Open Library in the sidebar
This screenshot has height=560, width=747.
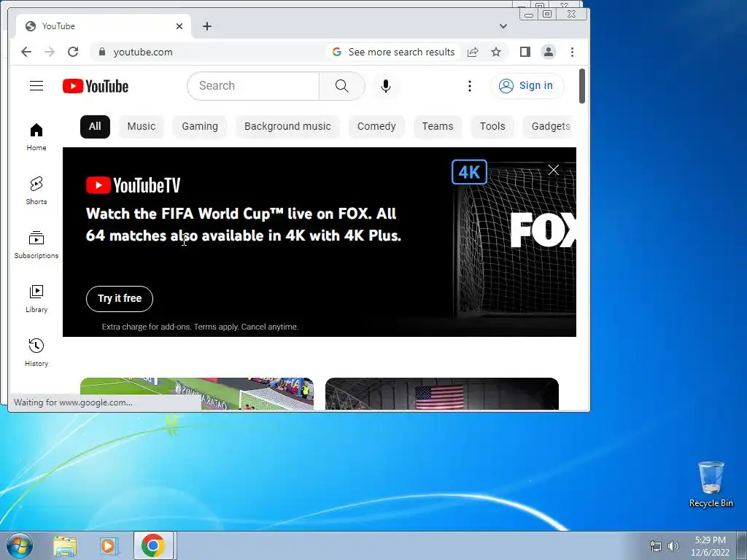point(36,299)
